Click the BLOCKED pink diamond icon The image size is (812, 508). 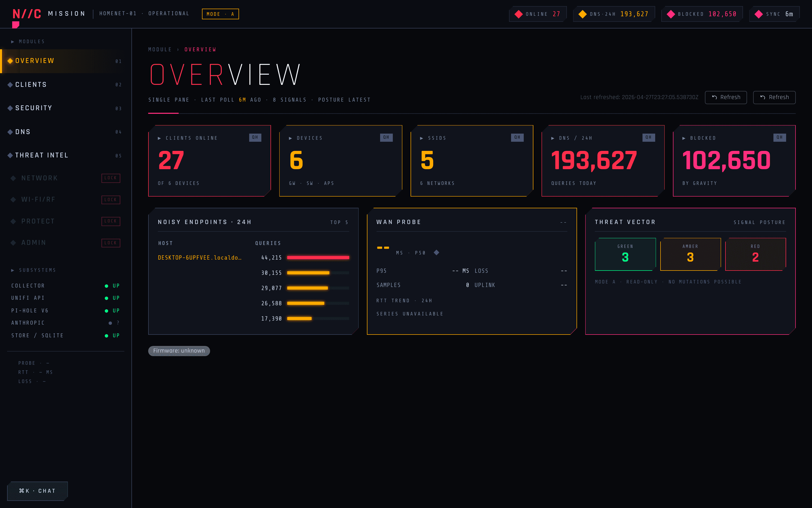pyautogui.click(x=670, y=14)
